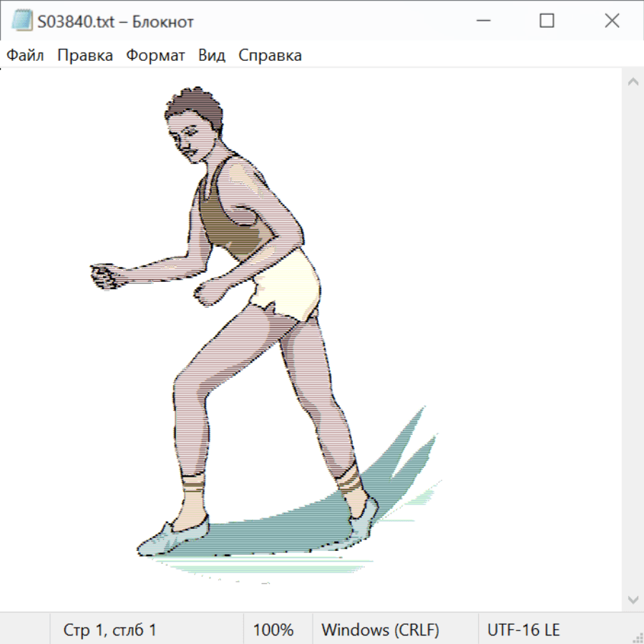Click the runner's clenched fist in the text area
This screenshot has width=644, height=644.
(x=106, y=275)
